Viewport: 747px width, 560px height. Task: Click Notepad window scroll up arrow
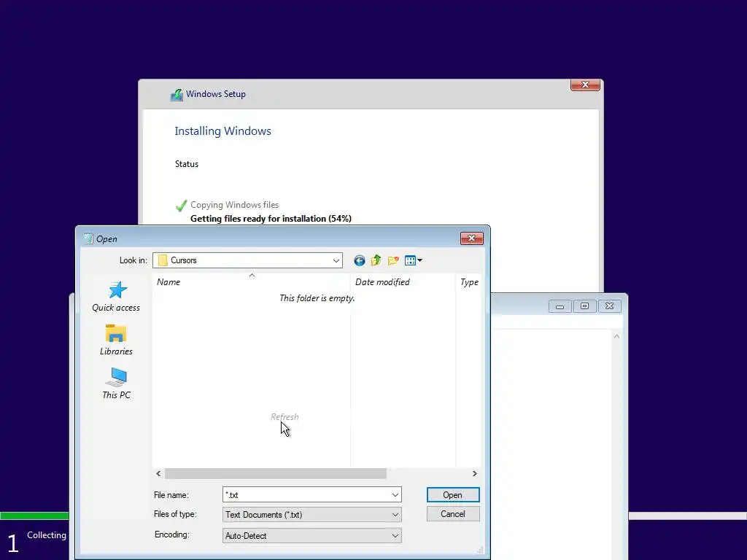[616, 336]
